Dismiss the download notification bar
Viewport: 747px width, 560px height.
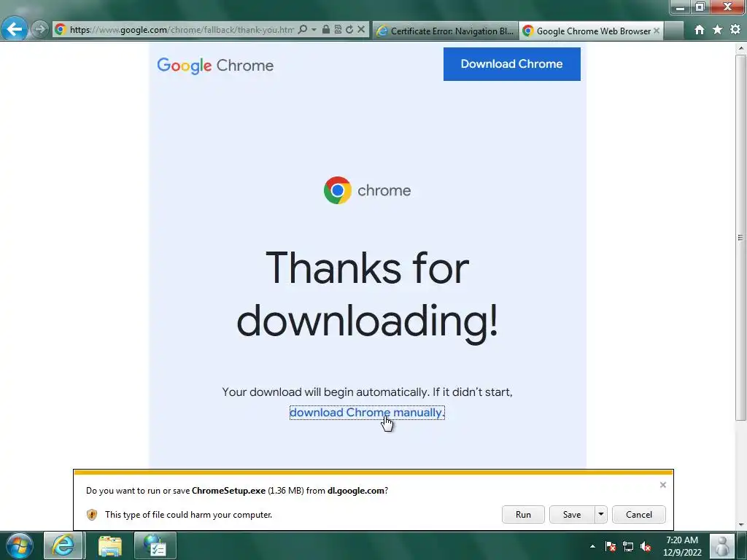[x=662, y=485]
